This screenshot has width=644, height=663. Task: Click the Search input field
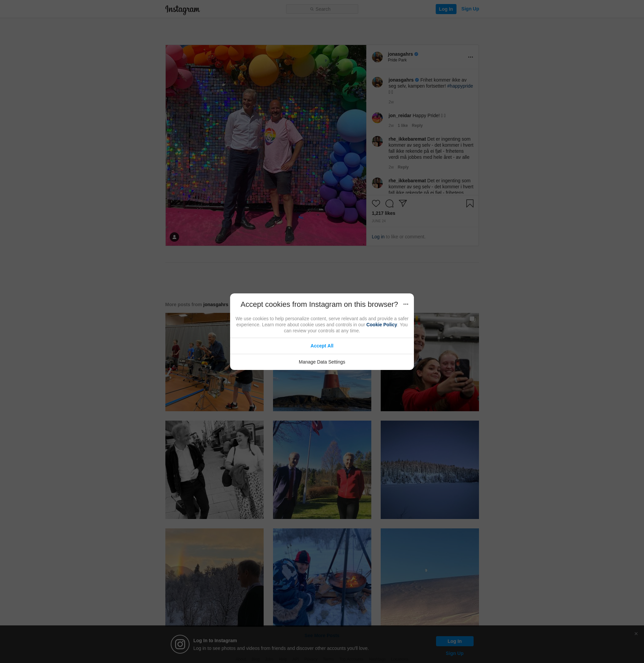click(322, 9)
